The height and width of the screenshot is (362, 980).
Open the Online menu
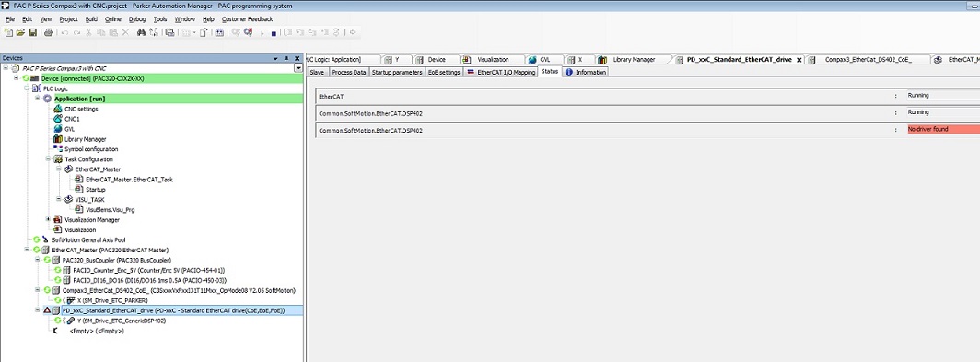[113, 19]
